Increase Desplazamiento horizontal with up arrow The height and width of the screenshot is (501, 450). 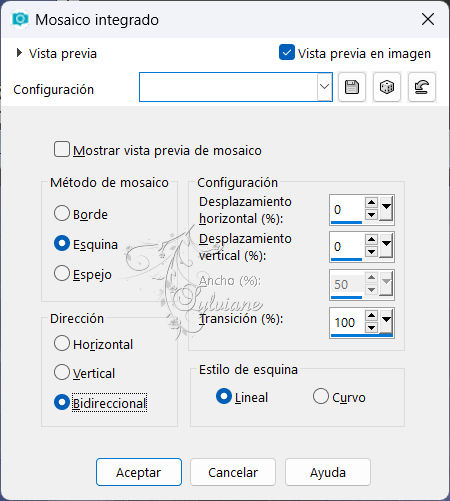point(371,202)
